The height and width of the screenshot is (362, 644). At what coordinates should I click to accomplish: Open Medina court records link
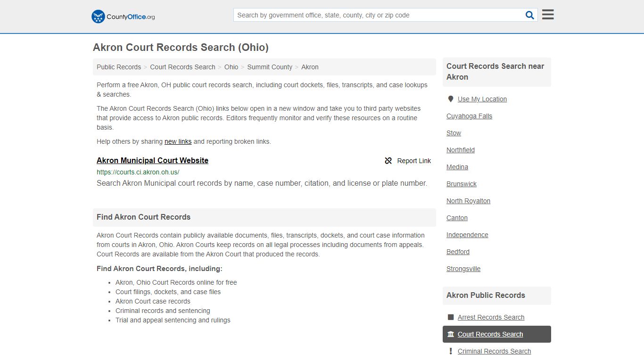click(457, 167)
